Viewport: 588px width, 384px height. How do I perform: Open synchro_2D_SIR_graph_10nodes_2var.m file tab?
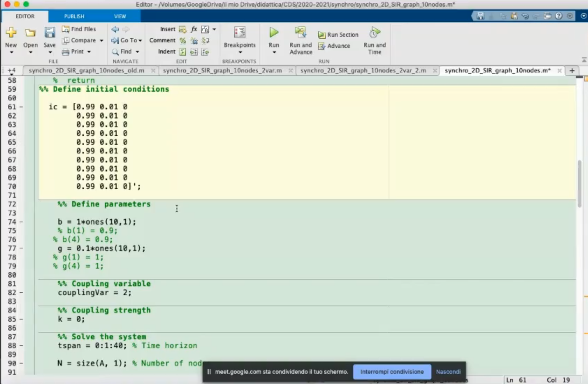click(x=222, y=71)
